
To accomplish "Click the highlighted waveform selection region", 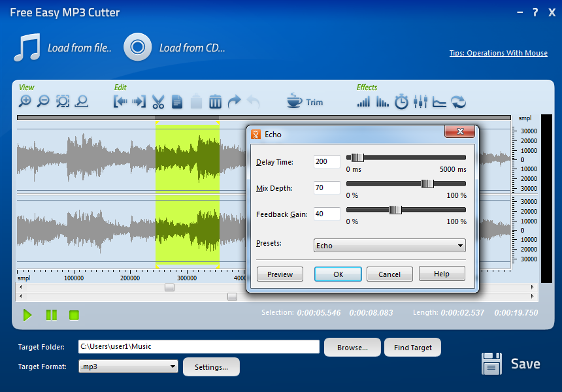I will point(188,195).
